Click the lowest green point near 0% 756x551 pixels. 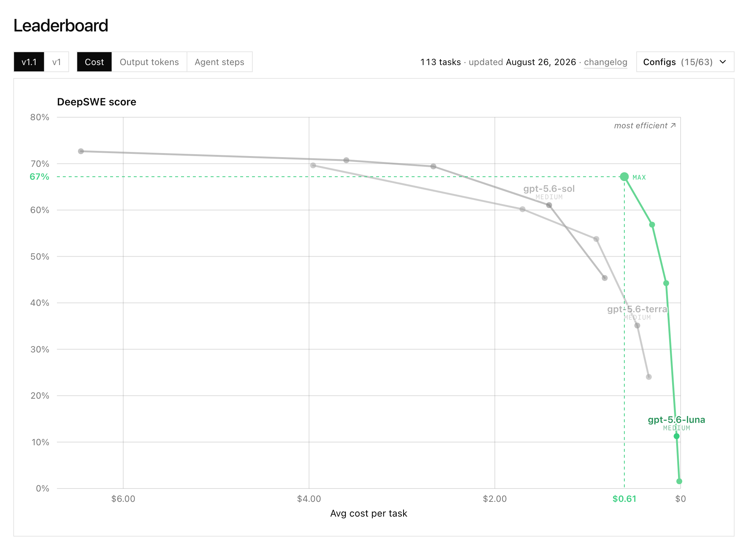coord(679,481)
